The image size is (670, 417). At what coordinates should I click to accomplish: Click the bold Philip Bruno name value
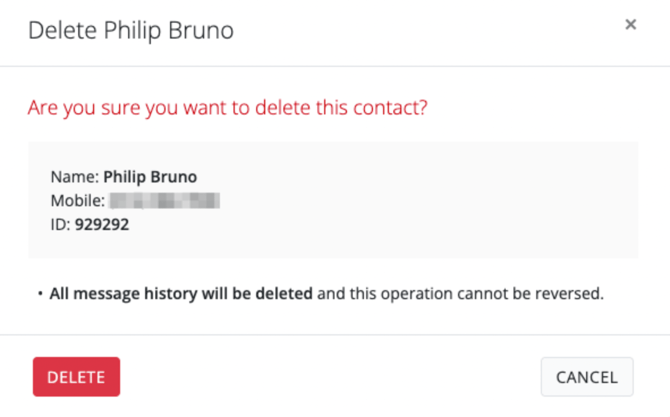(151, 177)
